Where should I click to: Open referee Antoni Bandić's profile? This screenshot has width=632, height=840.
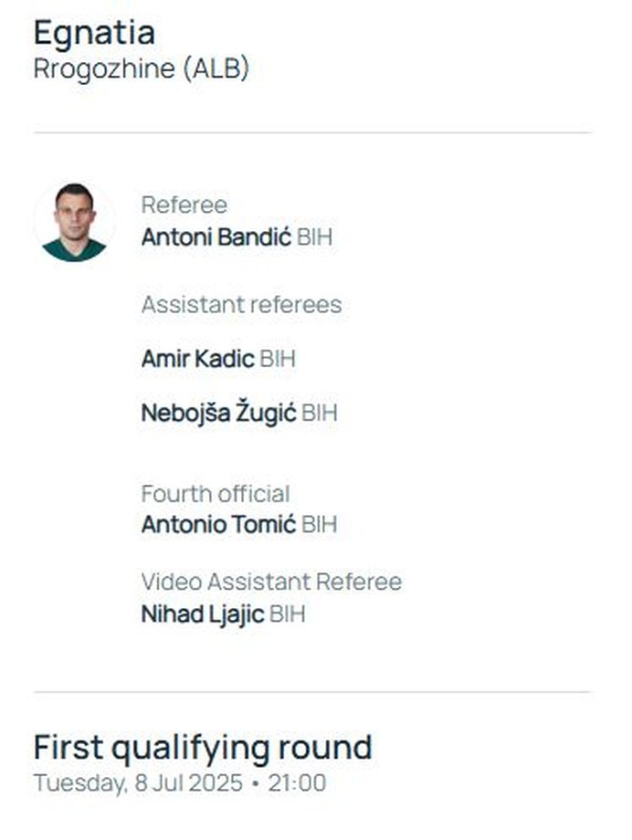[x=216, y=236]
